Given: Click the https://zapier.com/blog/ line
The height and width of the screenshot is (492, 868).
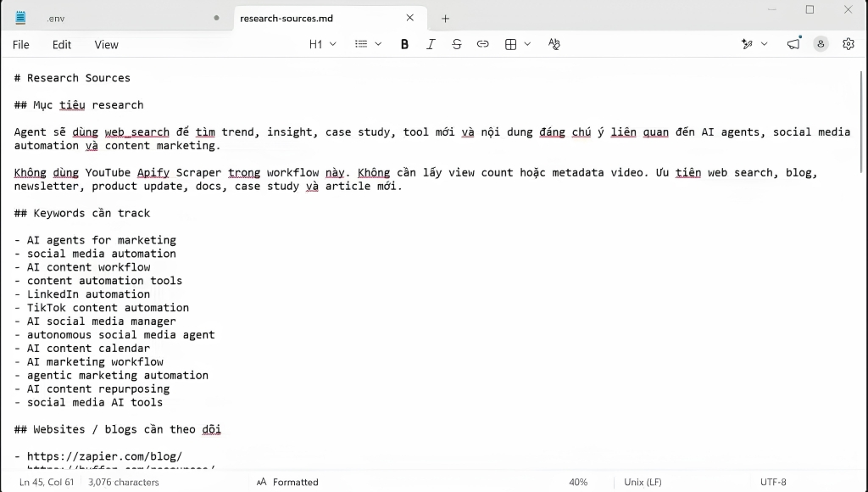Looking at the screenshot, I should pos(98,456).
